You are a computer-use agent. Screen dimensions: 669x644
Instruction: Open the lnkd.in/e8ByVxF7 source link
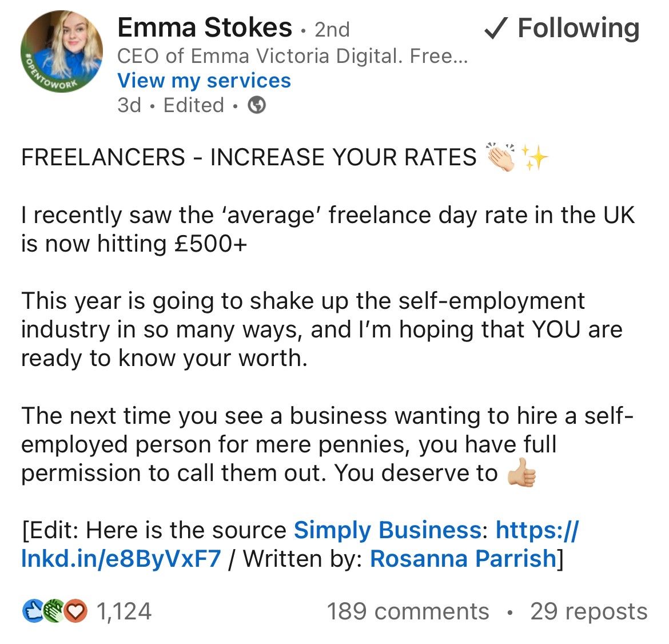tap(300, 544)
